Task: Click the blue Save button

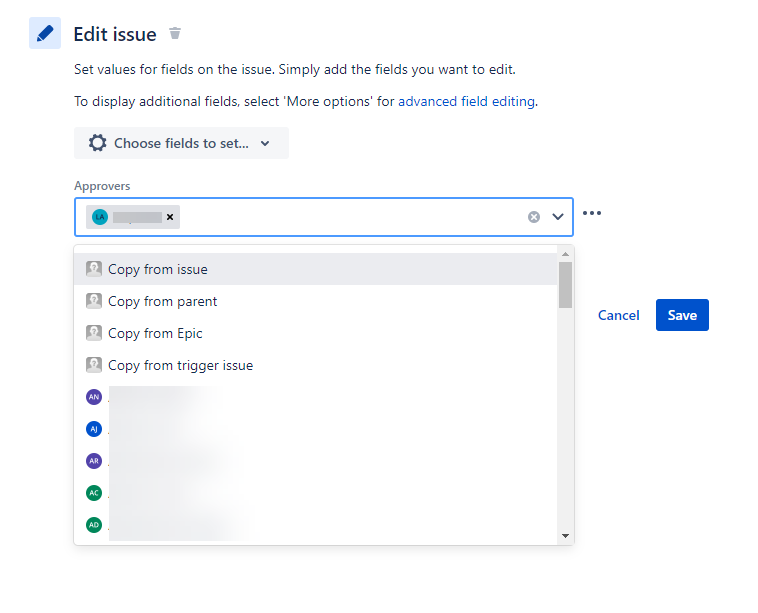Action: [x=682, y=315]
